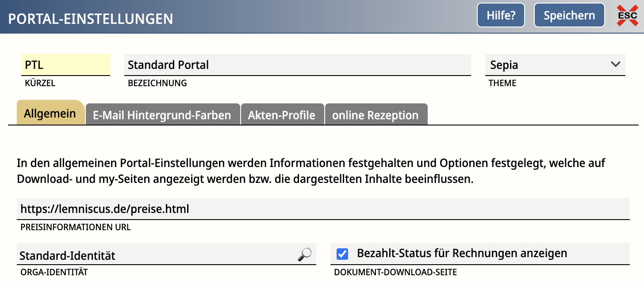This screenshot has width=644, height=281.
Task: Focus the Kürzel field containing PTL
Action: [65, 65]
